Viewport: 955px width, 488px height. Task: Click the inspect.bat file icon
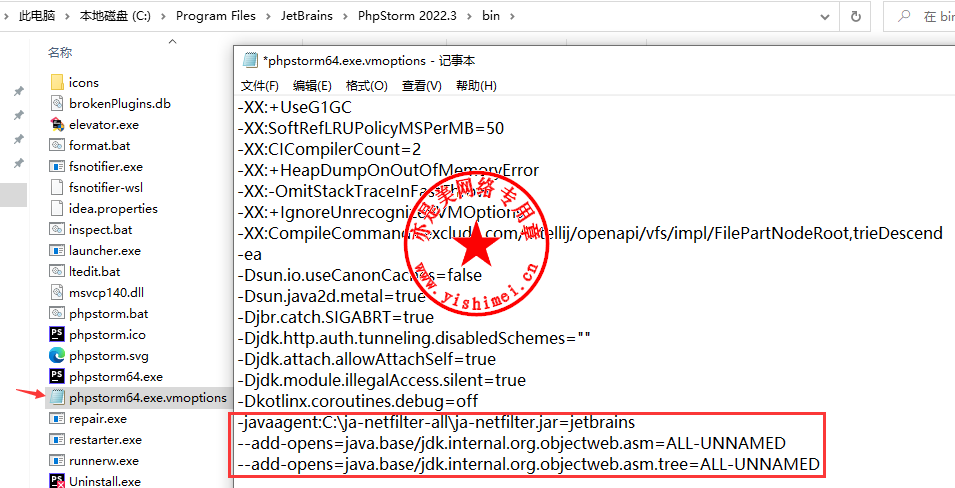(57, 230)
